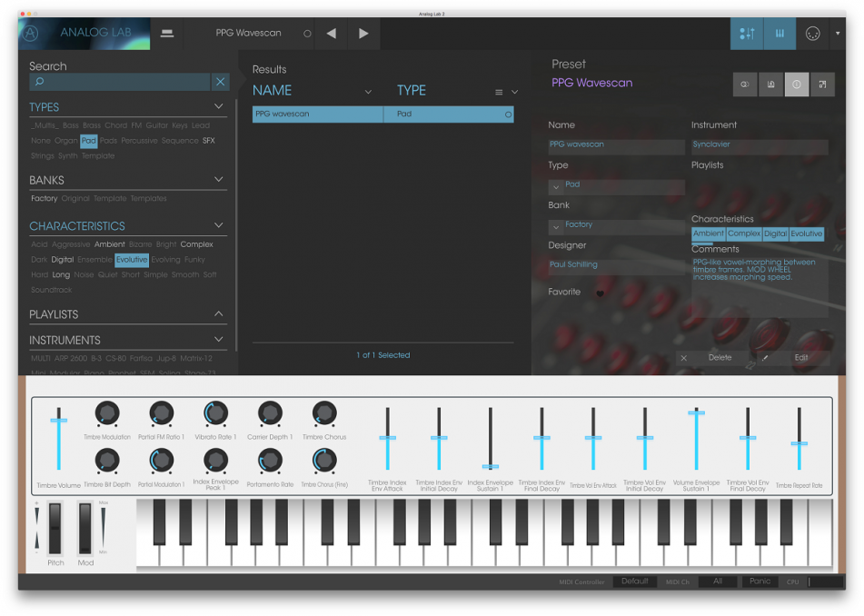
Task: Click the Partial FM Ratio 1 knob
Action: coord(162,413)
